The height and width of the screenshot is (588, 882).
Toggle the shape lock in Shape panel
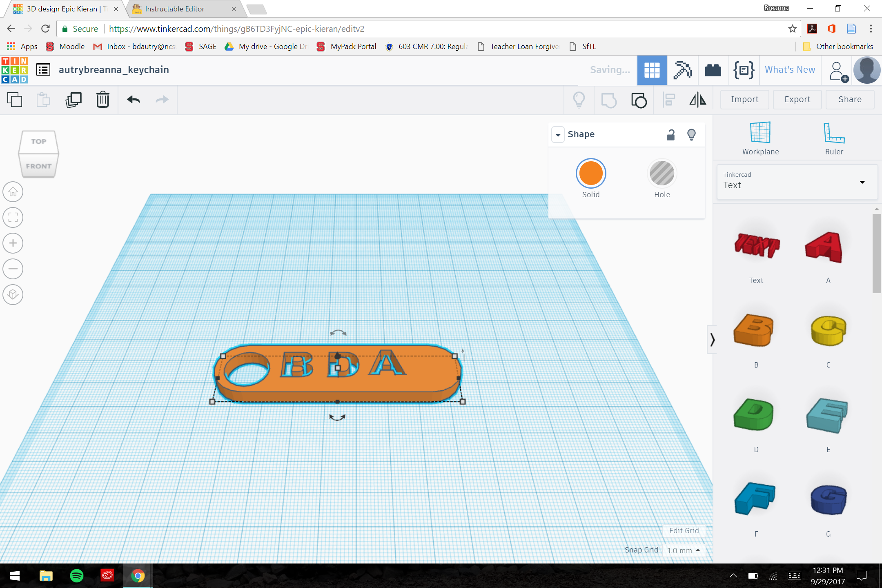(x=670, y=134)
